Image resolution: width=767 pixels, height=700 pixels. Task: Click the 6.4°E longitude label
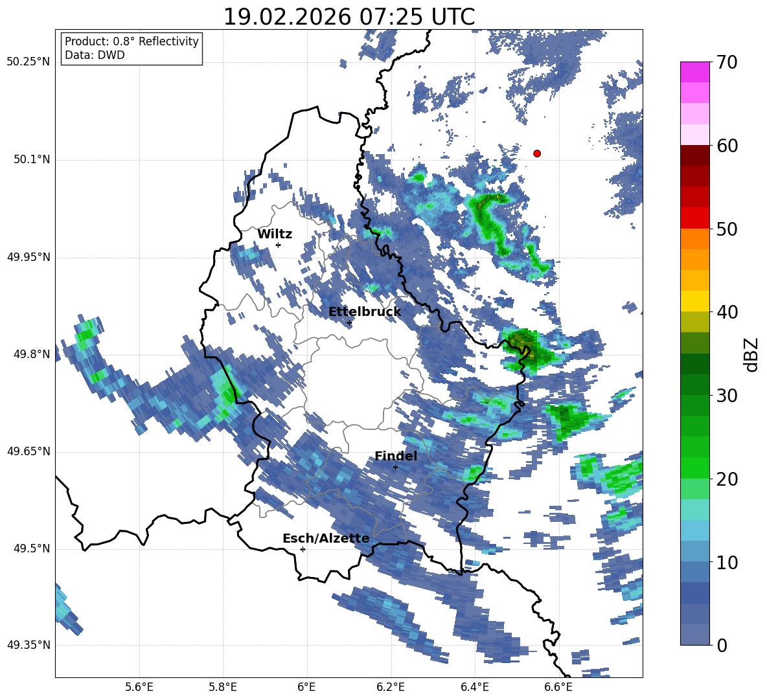(x=474, y=688)
